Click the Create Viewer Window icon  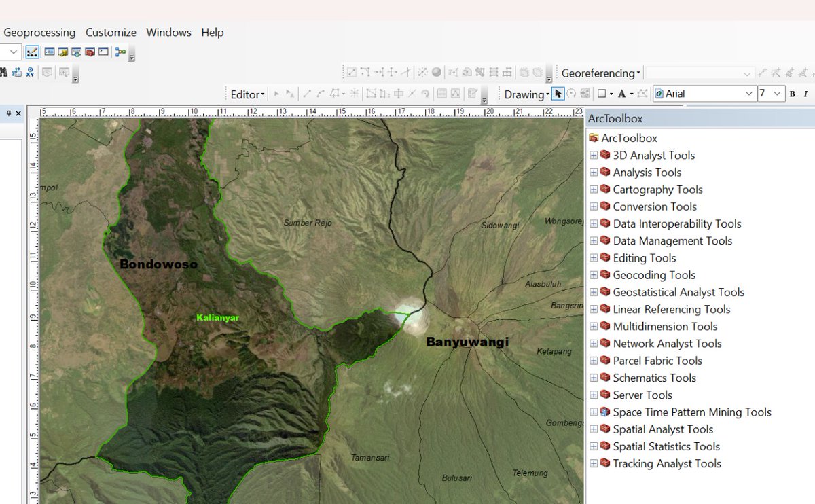(x=64, y=72)
